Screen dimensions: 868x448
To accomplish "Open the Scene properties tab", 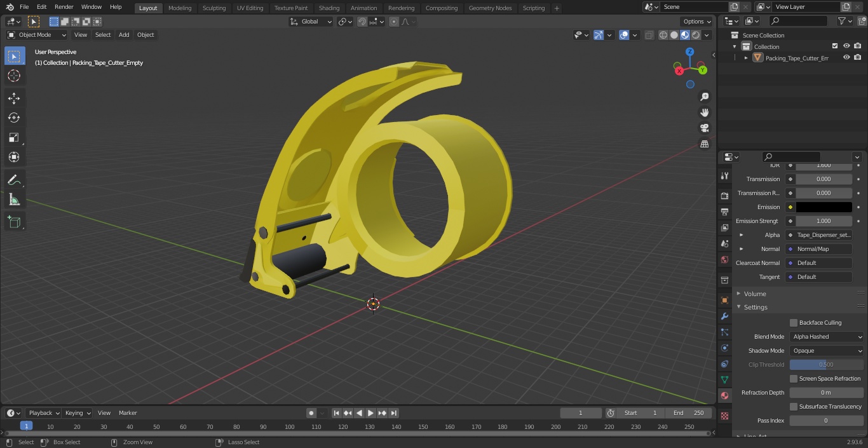I will pos(724,243).
